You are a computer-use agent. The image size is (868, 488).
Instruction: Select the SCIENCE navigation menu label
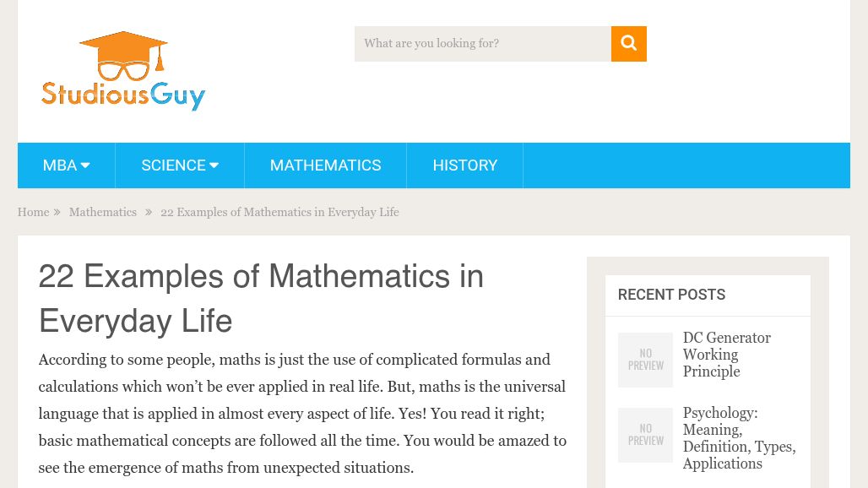pyautogui.click(x=173, y=165)
